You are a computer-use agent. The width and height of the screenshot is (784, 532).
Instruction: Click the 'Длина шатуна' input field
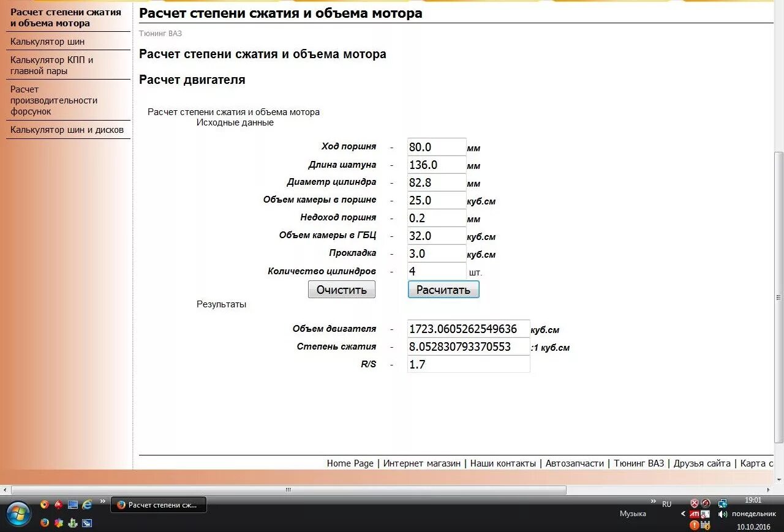pos(437,165)
